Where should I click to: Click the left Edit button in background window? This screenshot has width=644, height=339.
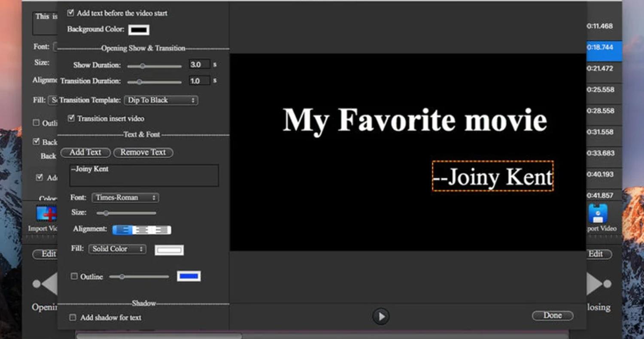coord(45,254)
